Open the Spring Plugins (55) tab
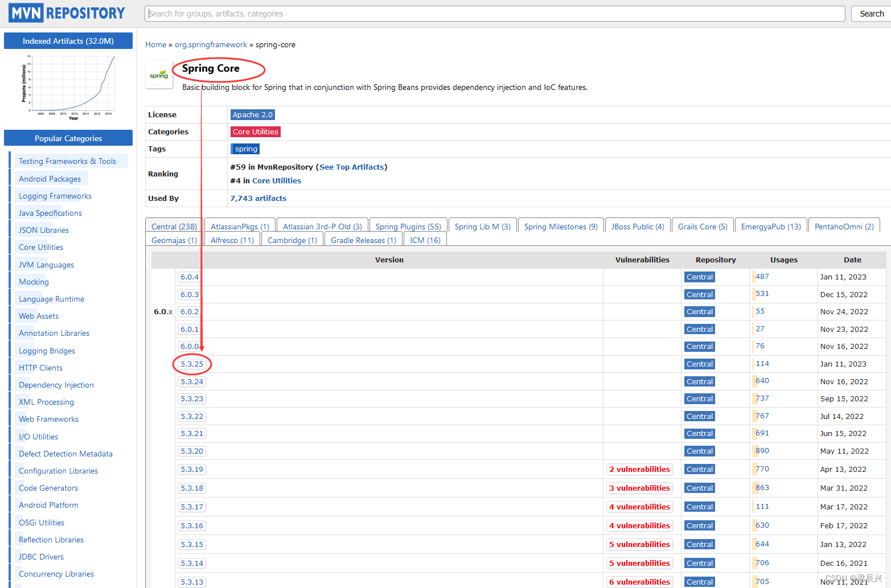This screenshot has height=588, width=891. pos(408,226)
